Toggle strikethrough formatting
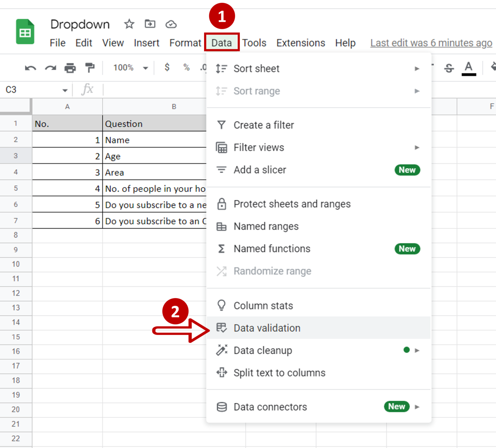 click(449, 68)
